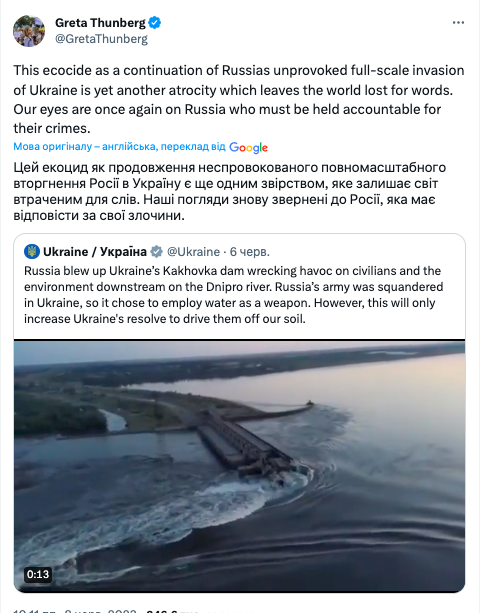Open the quoted tweet's 6 черв. date
Viewport: 490px width, 613px height.
tap(249, 252)
